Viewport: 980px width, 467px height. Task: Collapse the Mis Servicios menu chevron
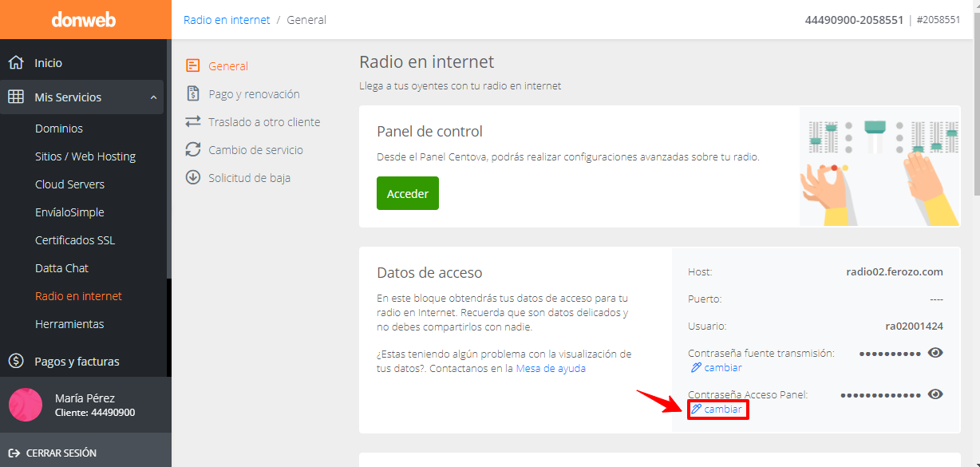[x=153, y=97]
